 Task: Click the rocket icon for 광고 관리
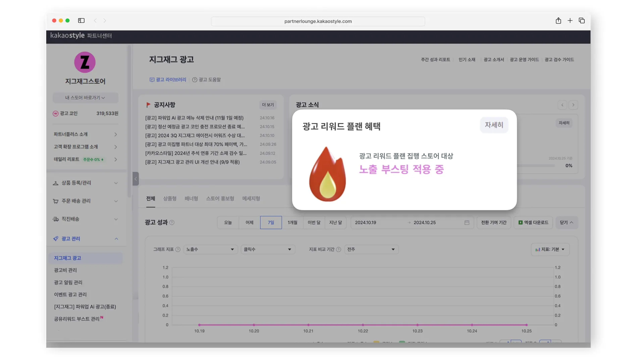tap(56, 239)
